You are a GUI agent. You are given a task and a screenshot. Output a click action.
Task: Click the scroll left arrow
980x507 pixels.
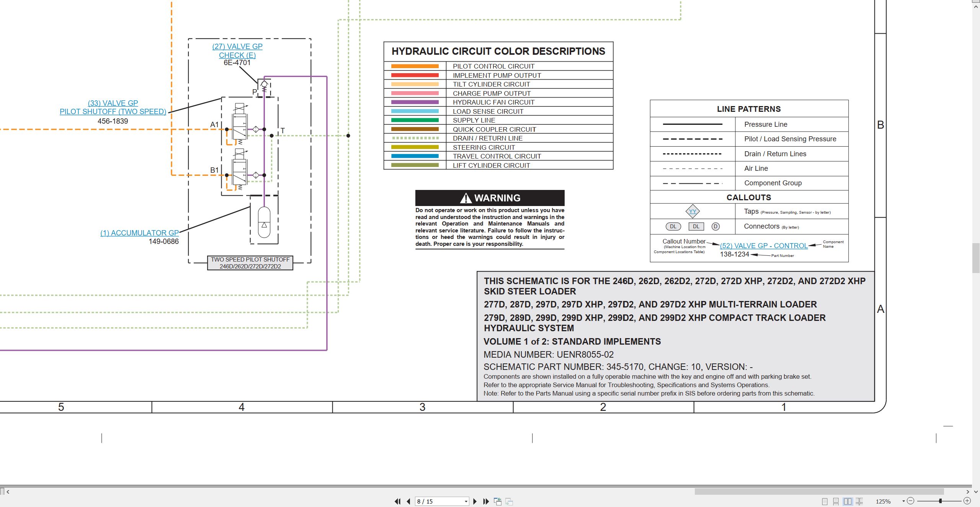coord(8,492)
